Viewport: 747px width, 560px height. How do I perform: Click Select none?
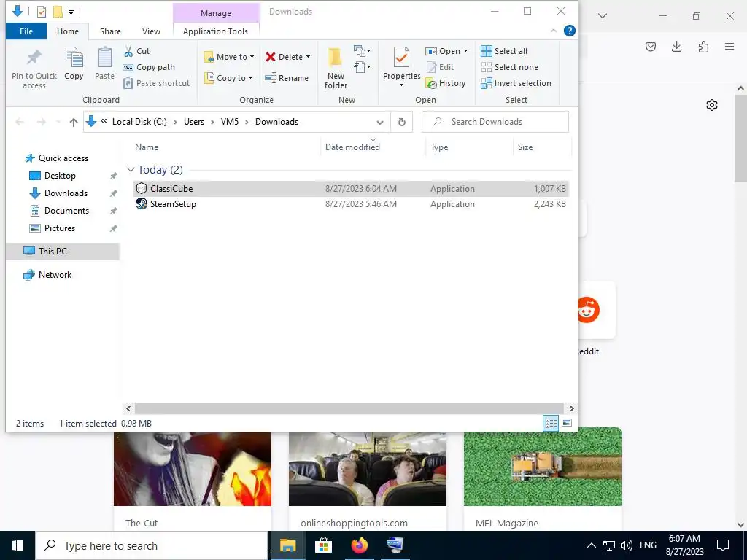click(509, 67)
